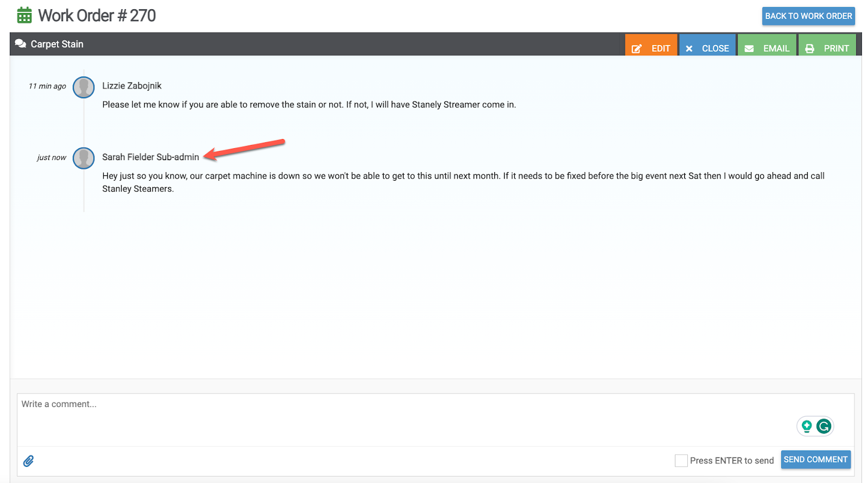The image size is (868, 483).
Task: Click the Lizzie Zabojnik commenter name
Action: point(132,86)
